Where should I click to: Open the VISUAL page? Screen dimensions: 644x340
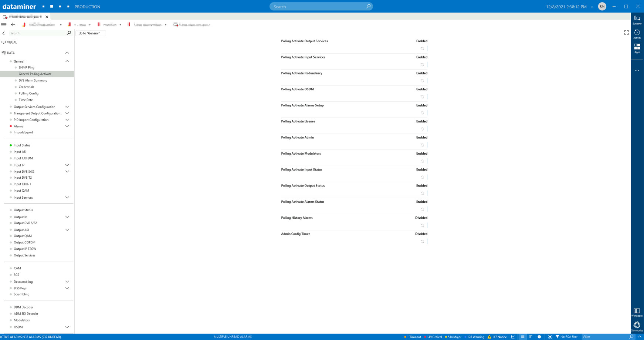(x=12, y=42)
